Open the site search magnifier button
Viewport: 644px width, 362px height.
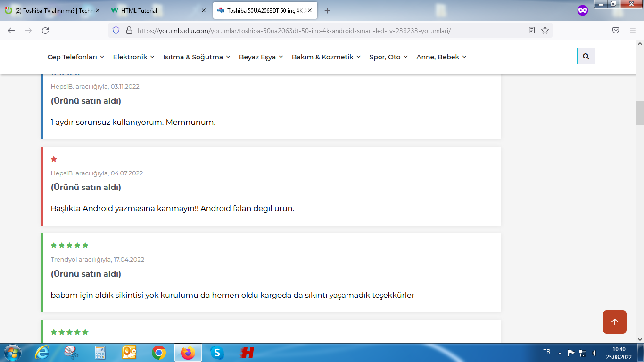point(586,56)
